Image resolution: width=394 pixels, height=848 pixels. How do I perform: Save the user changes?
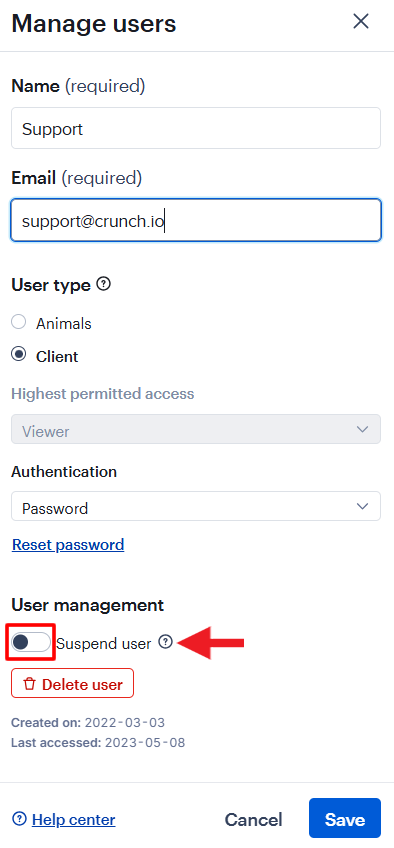point(345,818)
